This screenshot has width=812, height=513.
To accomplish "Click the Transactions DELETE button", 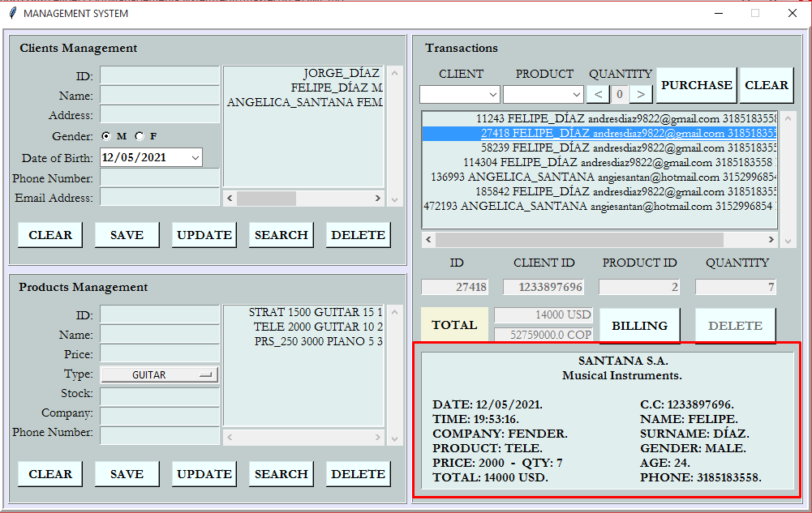I will tap(736, 325).
